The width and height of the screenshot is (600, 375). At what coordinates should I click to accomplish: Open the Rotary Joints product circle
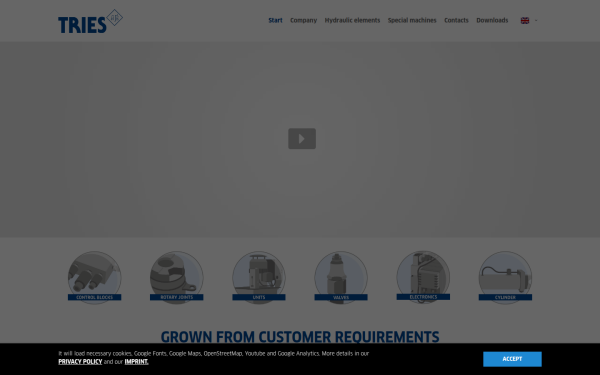(x=176, y=278)
